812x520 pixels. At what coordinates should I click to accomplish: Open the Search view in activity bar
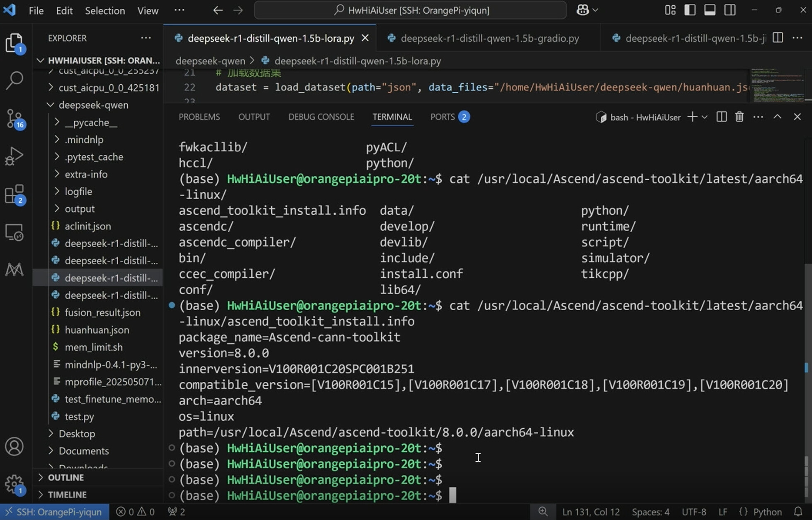coord(15,80)
